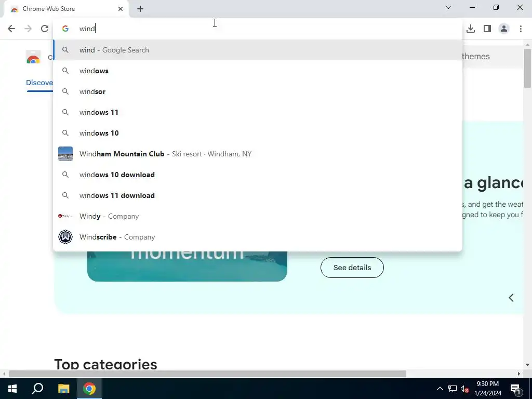Click the See details button
532x399 pixels.
352,268
